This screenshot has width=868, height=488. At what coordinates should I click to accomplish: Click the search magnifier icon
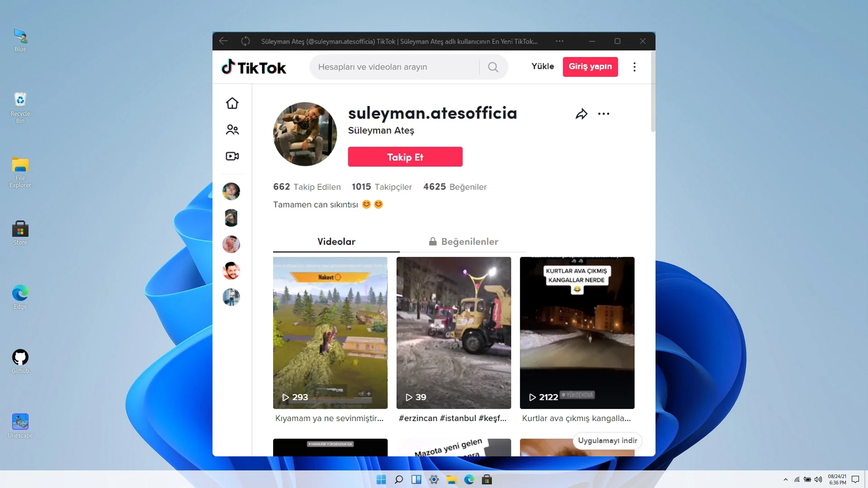[x=493, y=67]
